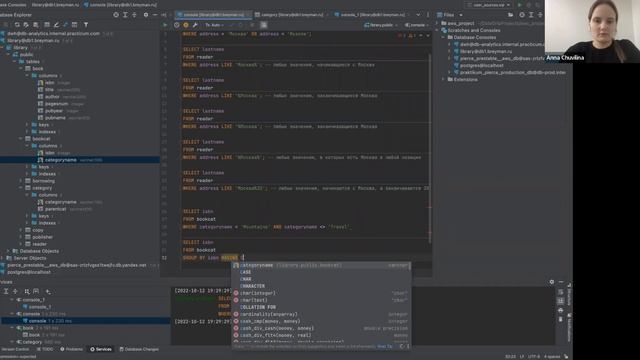Click line 32 GROUP BY statement in editor
Image resolution: width=640 pixels, height=360 pixels.
(x=212, y=258)
